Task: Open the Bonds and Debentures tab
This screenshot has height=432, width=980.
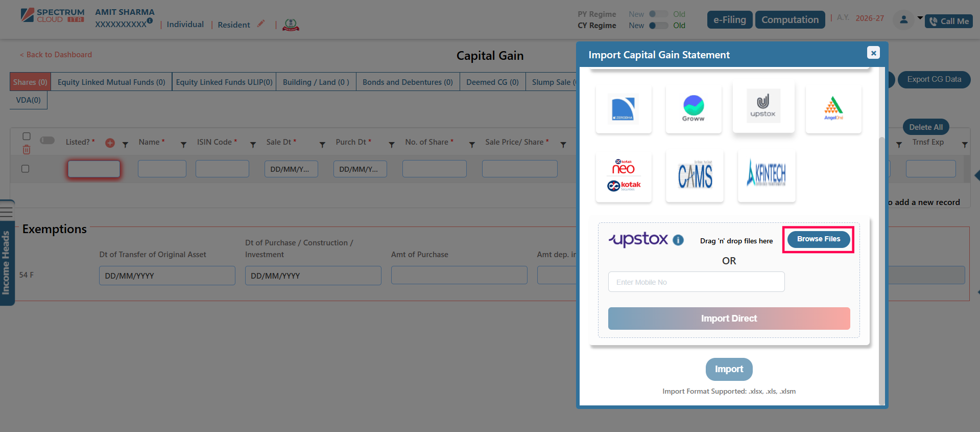Action: (x=408, y=82)
